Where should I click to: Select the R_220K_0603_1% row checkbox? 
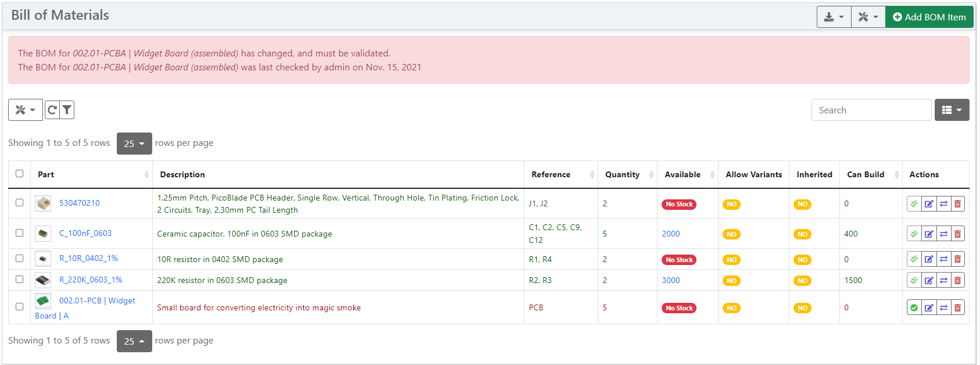pyautogui.click(x=19, y=280)
